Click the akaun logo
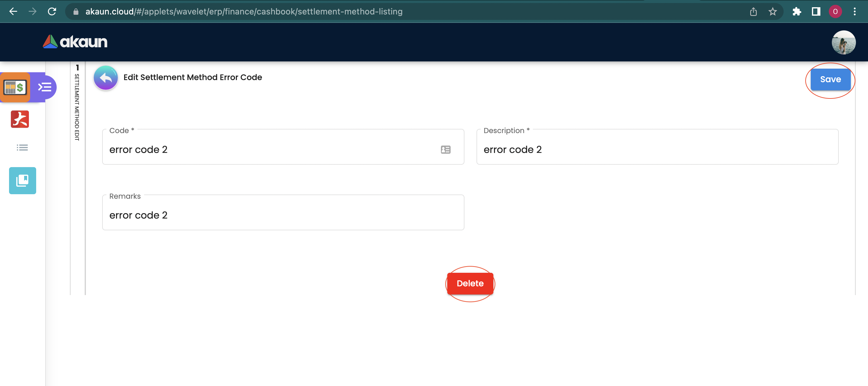 point(75,42)
